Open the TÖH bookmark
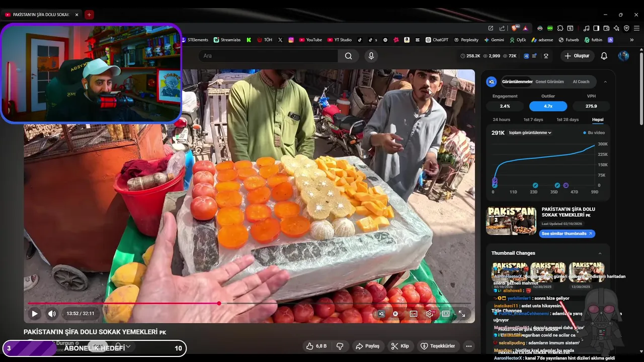Viewport: 644px width, 362px height. [x=265, y=40]
